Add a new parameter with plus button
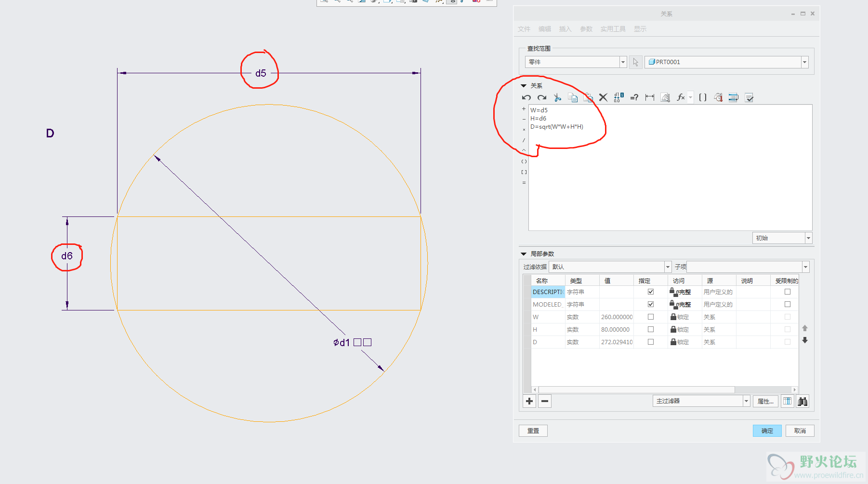 coord(529,401)
